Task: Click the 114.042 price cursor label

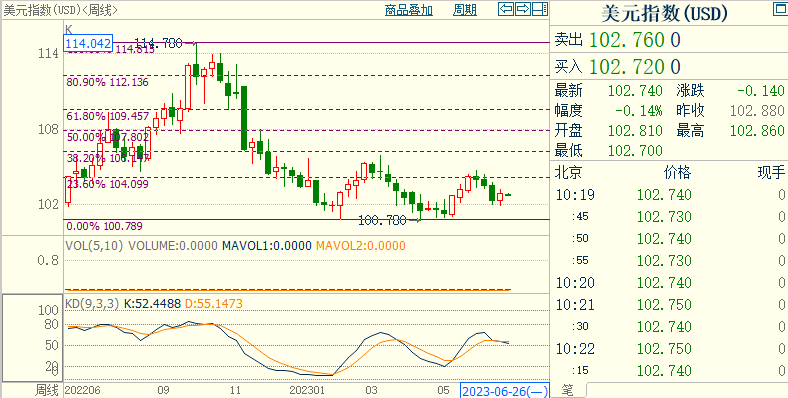Action: 88,44
